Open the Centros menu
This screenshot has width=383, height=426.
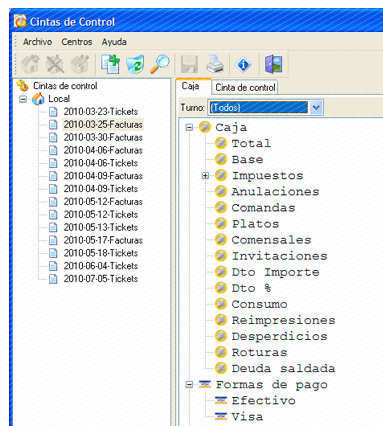pyautogui.click(x=77, y=42)
